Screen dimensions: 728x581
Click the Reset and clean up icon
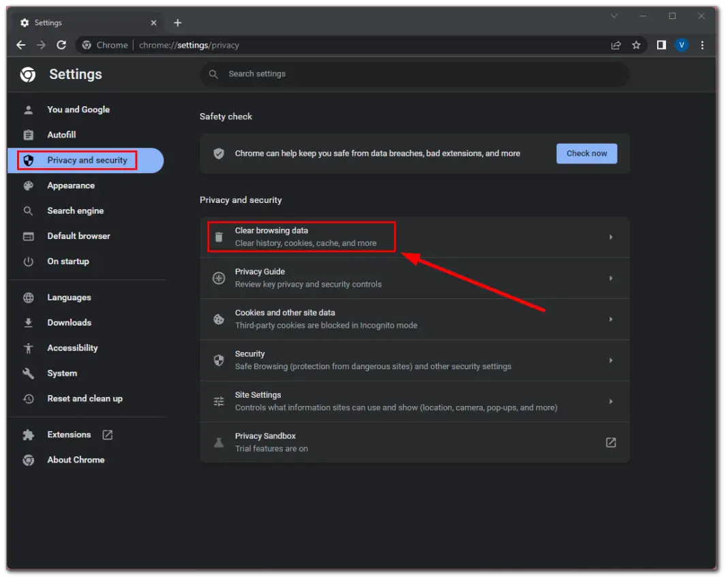coord(28,398)
